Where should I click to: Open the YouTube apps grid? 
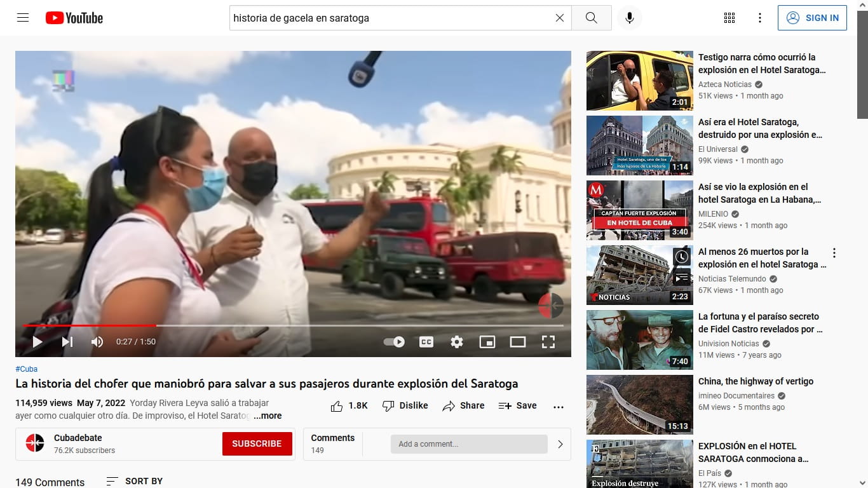729,18
